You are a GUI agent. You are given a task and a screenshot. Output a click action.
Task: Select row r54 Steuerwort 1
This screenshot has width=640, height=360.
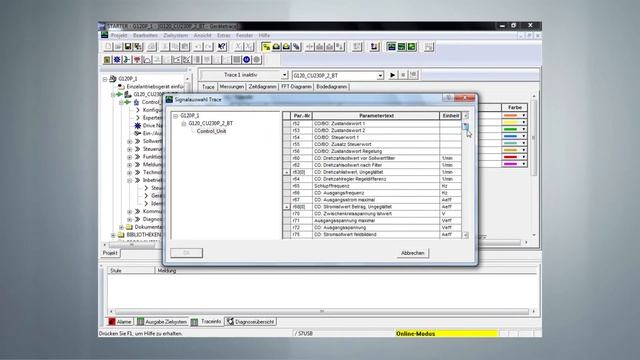pos(373,137)
